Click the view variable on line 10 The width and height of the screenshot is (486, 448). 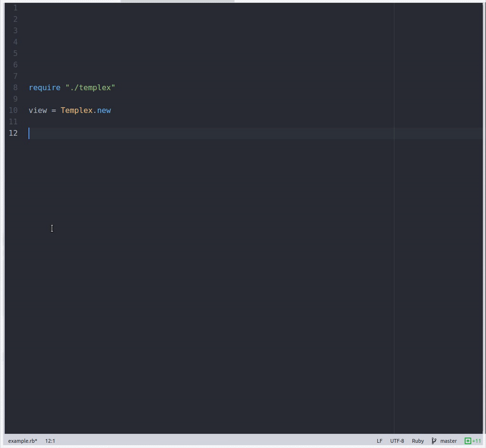(x=38, y=110)
